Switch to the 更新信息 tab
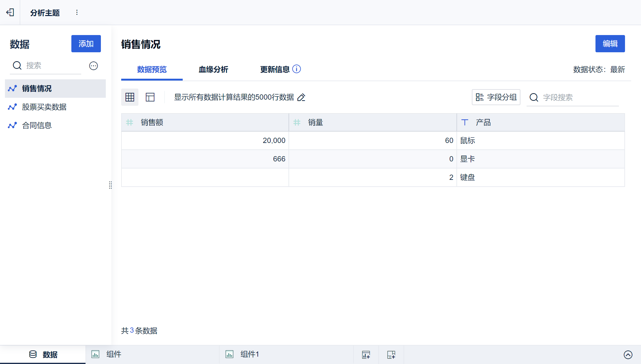641x364 pixels. (275, 69)
